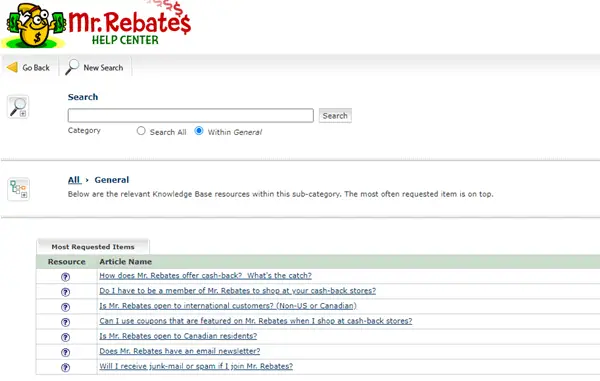This screenshot has height=381, width=600.
Task: Open 'How does Mr. Rebates offer cash-back' article
Action: [205, 275]
